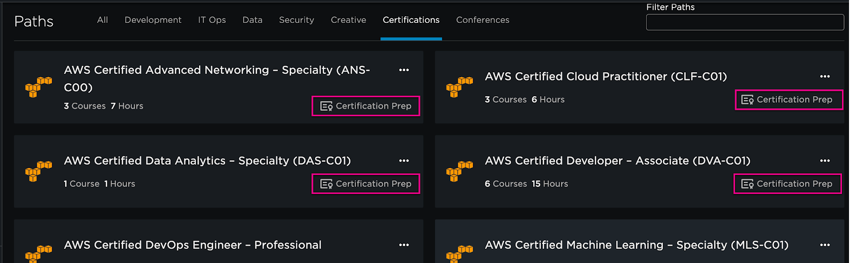Click the "3 Courses 7 Hours" text

pyautogui.click(x=104, y=106)
